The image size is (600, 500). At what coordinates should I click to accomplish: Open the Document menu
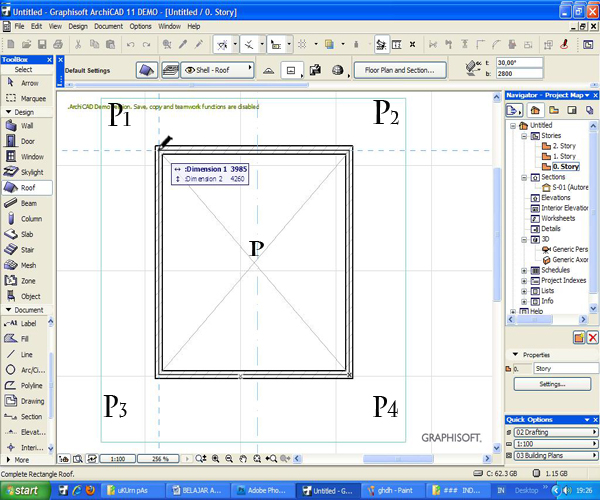(110, 25)
